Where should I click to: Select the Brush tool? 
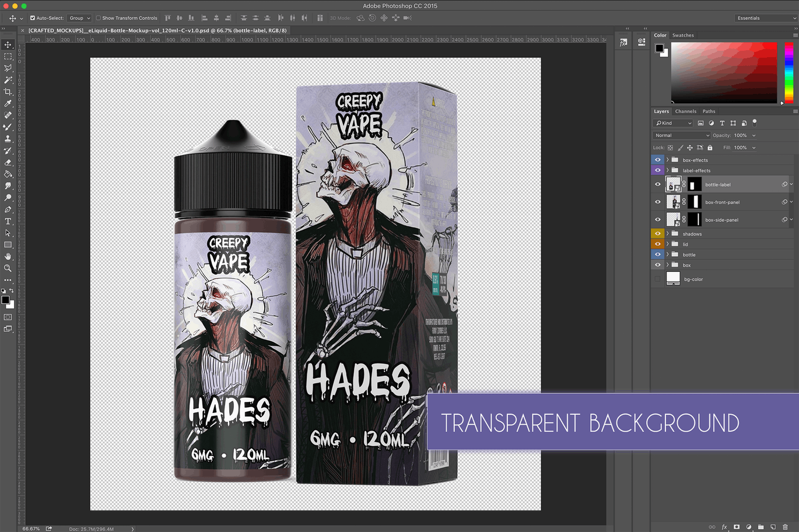point(8,127)
